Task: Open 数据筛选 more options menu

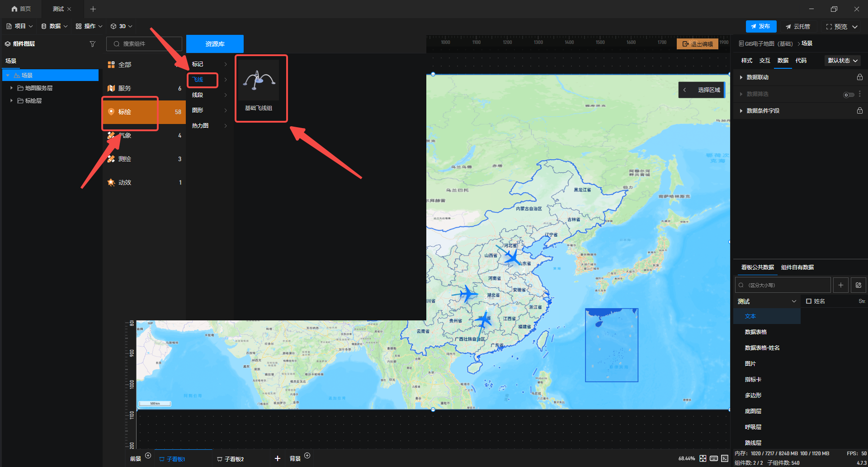Action: click(x=860, y=94)
